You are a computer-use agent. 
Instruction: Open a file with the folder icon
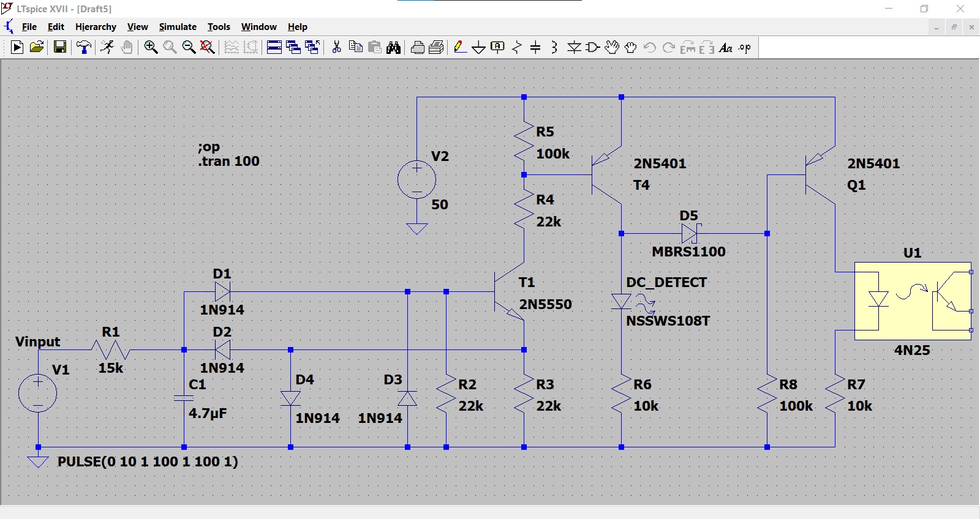coord(37,47)
